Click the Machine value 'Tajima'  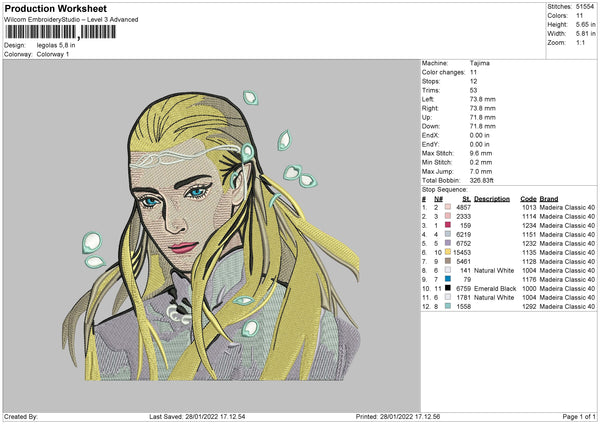[x=479, y=63]
